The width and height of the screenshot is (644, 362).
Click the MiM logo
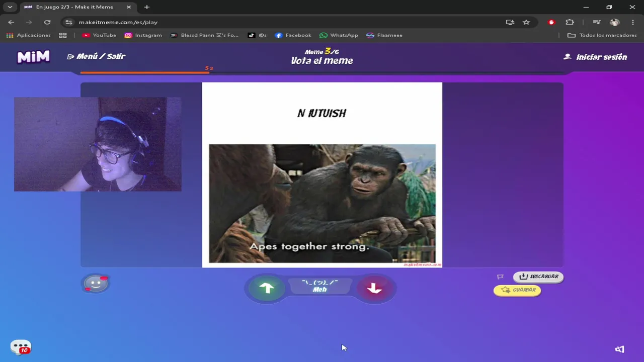tap(34, 57)
